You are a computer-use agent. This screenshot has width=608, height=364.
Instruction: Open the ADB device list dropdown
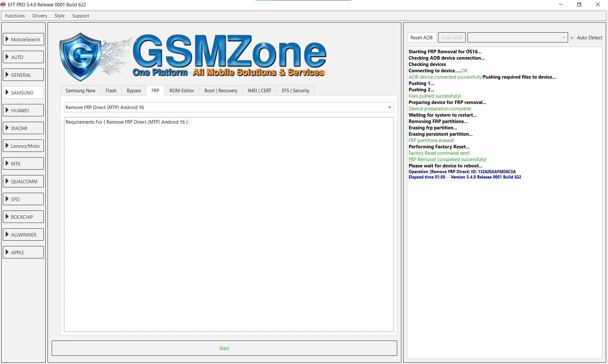pyautogui.click(x=517, y=38)
